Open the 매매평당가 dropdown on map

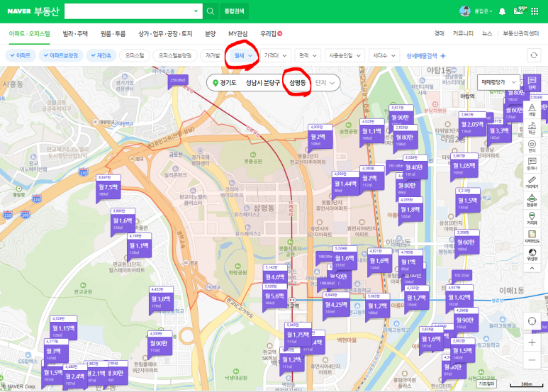click(x=498, y=82)
